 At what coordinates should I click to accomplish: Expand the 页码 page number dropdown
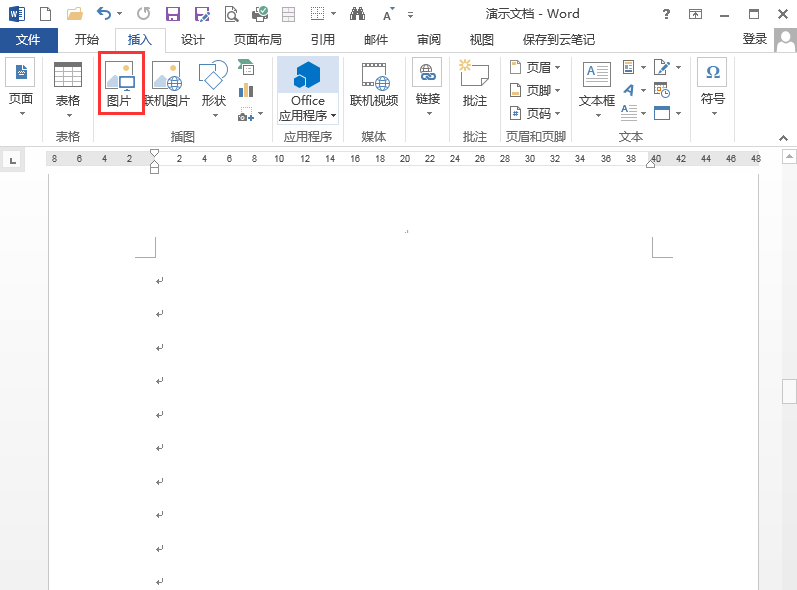click(535, 113)
